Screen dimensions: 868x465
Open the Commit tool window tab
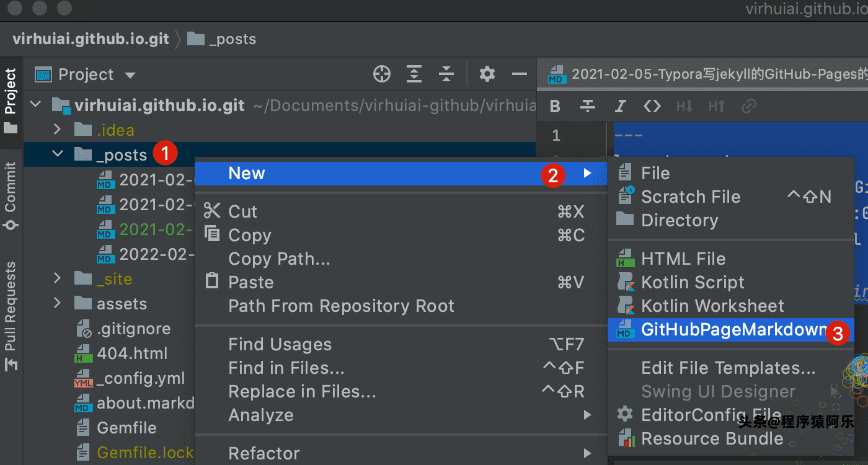tap(11, 195)
